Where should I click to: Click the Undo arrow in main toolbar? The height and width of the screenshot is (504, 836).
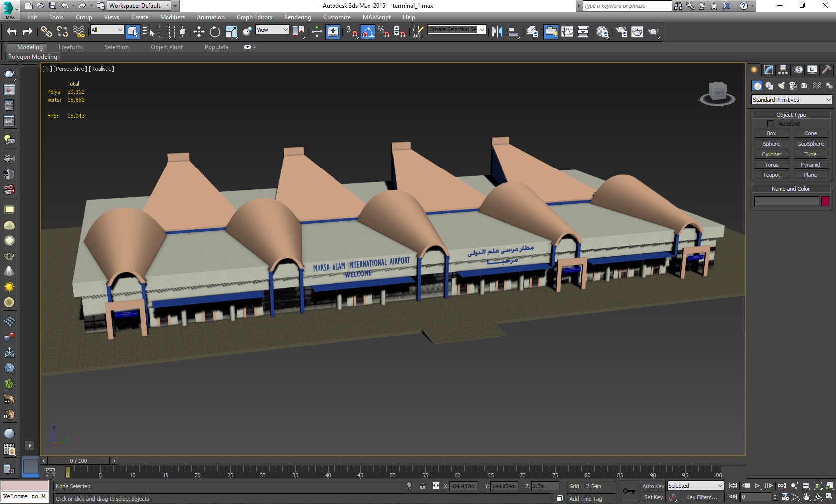12,31
